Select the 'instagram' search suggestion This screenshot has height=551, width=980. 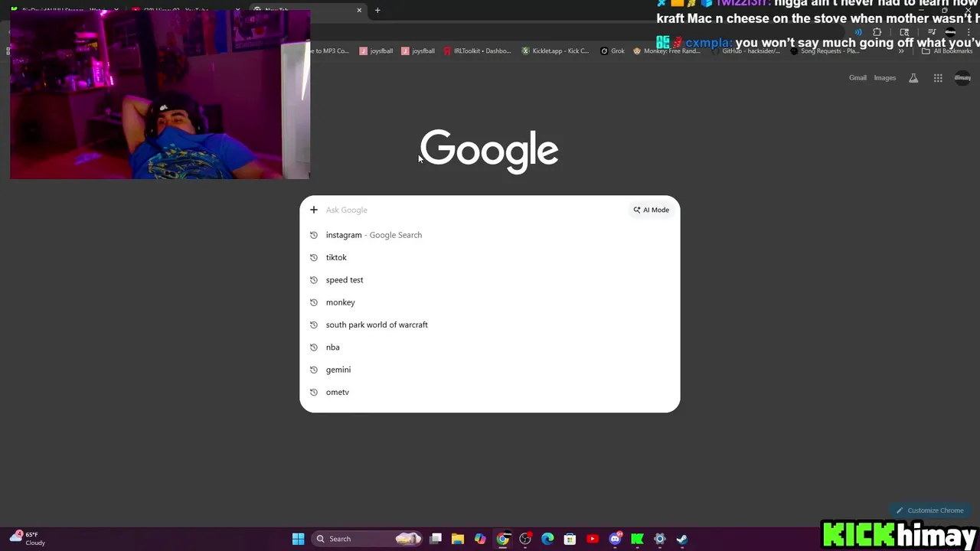click(489, 235)
